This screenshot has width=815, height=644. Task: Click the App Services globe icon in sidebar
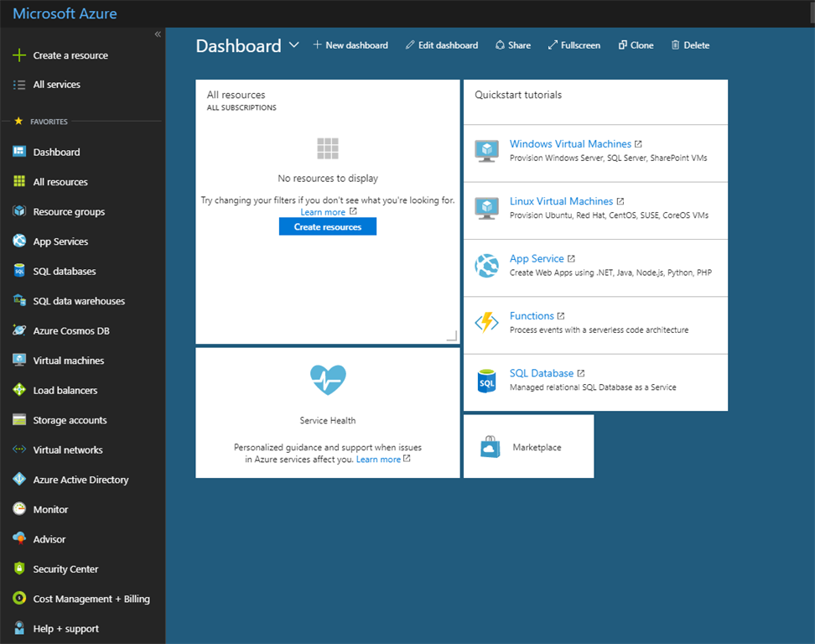(19, 241)
